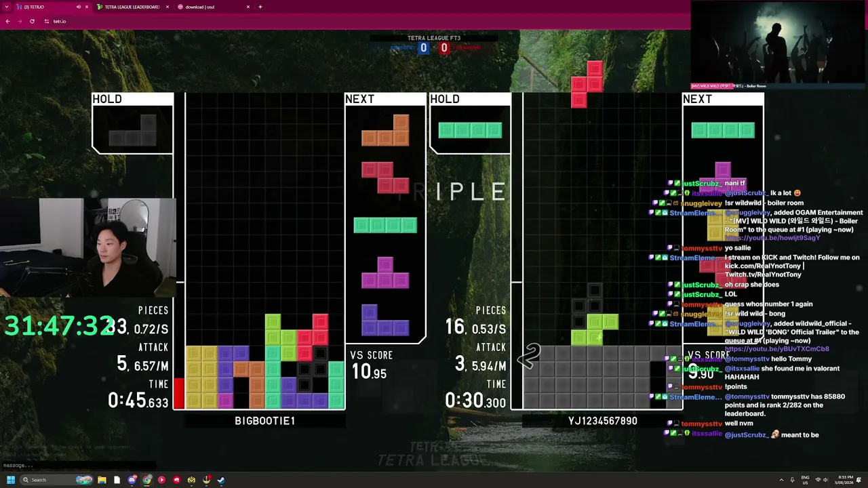
Task: Click the Windows taskbar Search box
Action: (58, 480)
